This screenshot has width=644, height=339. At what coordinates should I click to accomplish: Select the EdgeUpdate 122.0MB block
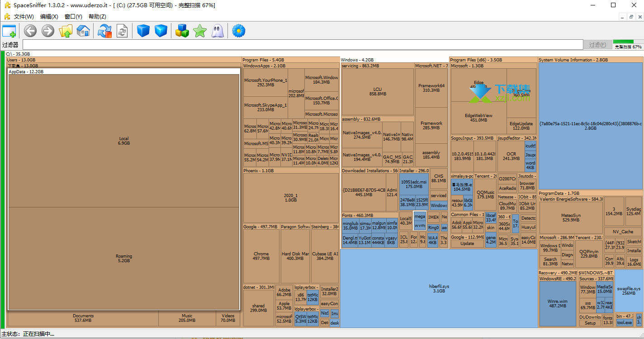pos(521,126)
